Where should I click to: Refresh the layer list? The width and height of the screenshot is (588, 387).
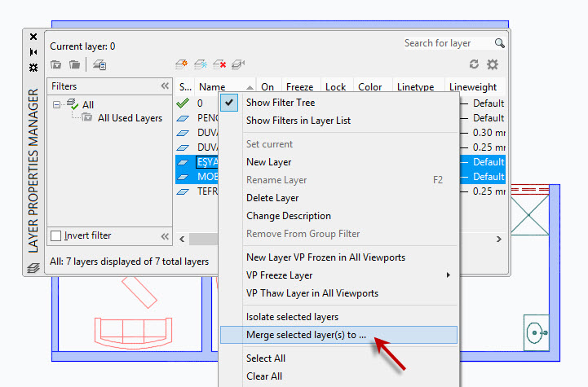point(474,64)
